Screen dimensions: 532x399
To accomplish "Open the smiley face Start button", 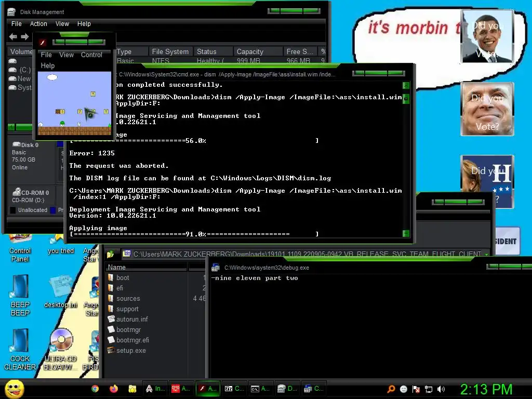I will click(14, 389).
